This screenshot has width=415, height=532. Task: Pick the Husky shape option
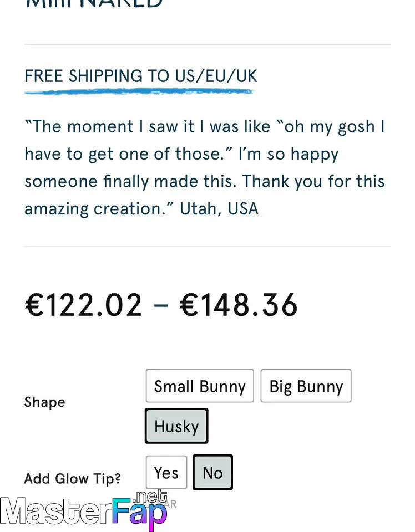[176, 426]
